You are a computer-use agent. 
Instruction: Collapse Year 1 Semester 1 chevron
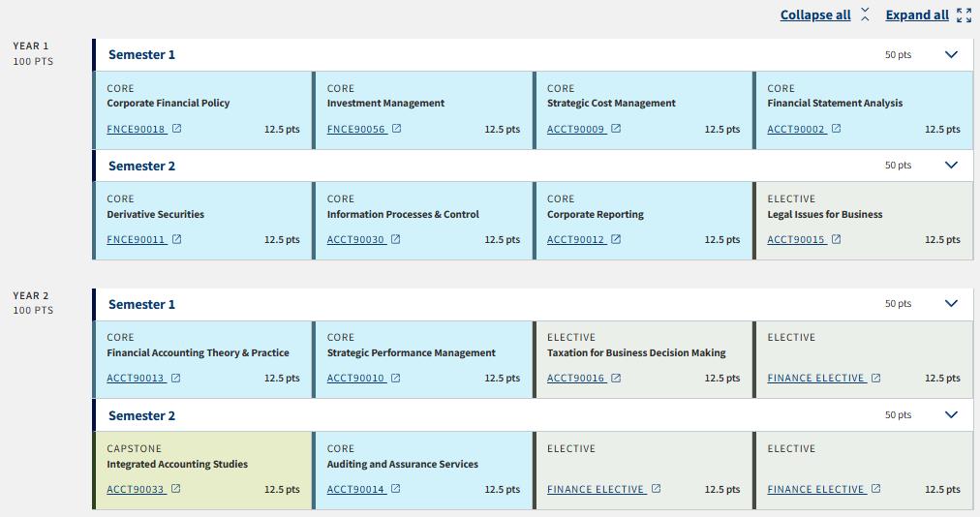click(951, 54)
